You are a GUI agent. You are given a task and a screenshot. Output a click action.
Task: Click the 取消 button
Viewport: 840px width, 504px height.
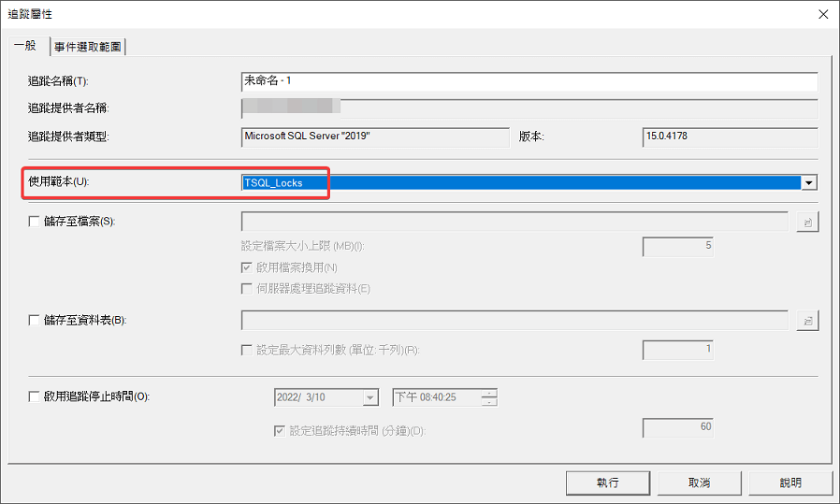(699, 482)
